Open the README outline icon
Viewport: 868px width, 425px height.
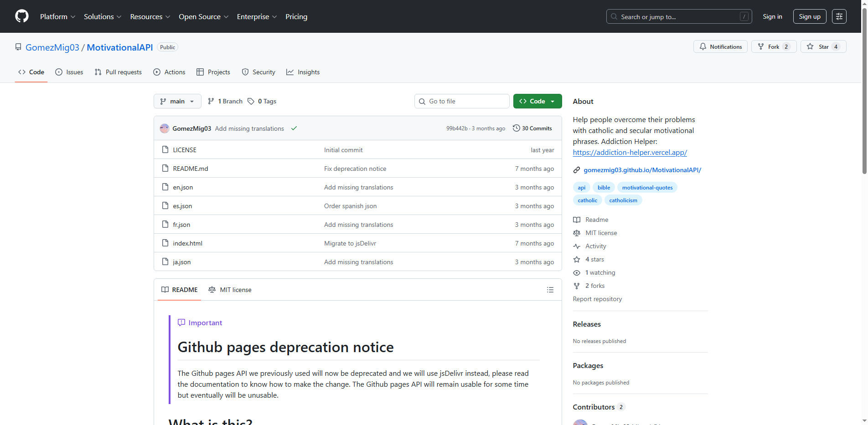coord(550,290)
